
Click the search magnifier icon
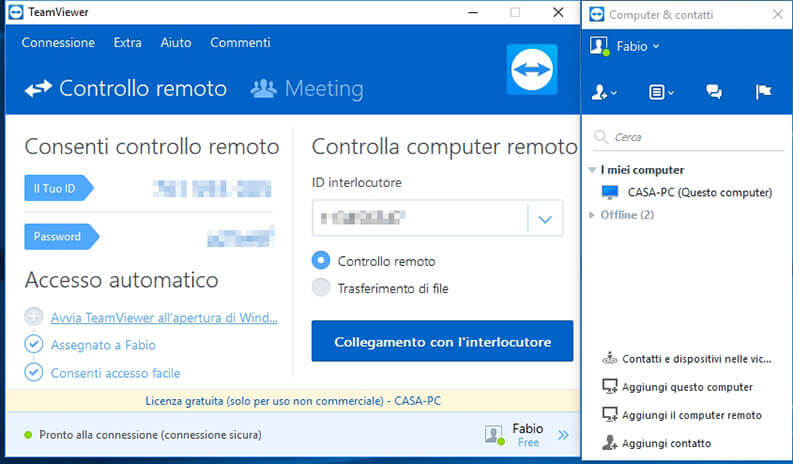(601, 137)
